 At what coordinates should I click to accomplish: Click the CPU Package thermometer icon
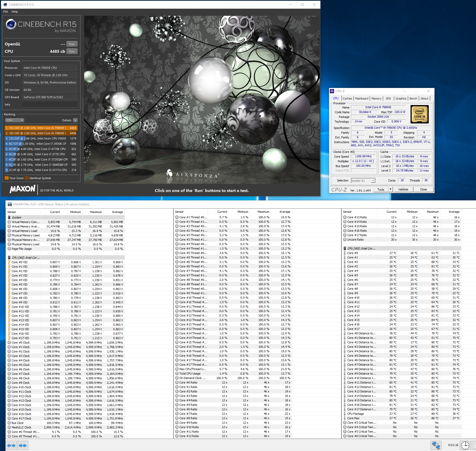[345, 414]
